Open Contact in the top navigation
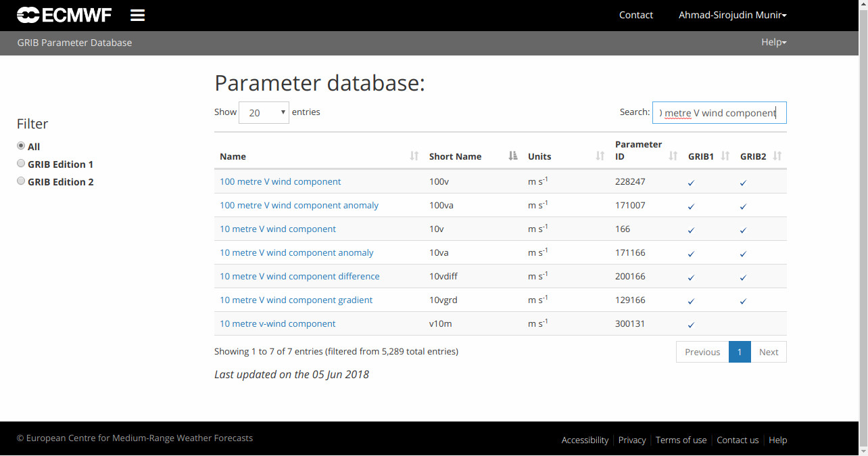The image size is (868, 456). pos(635,15)
